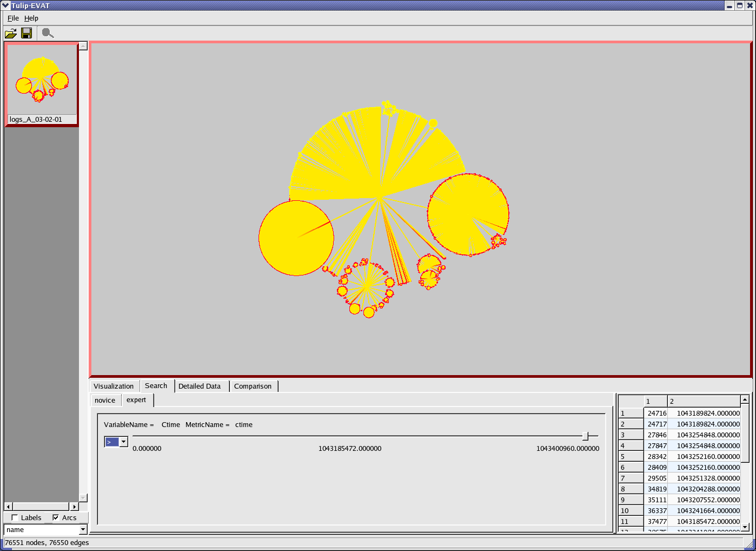Select the novice search tab
Screen dimensions: 756x551
click(105, 400)
